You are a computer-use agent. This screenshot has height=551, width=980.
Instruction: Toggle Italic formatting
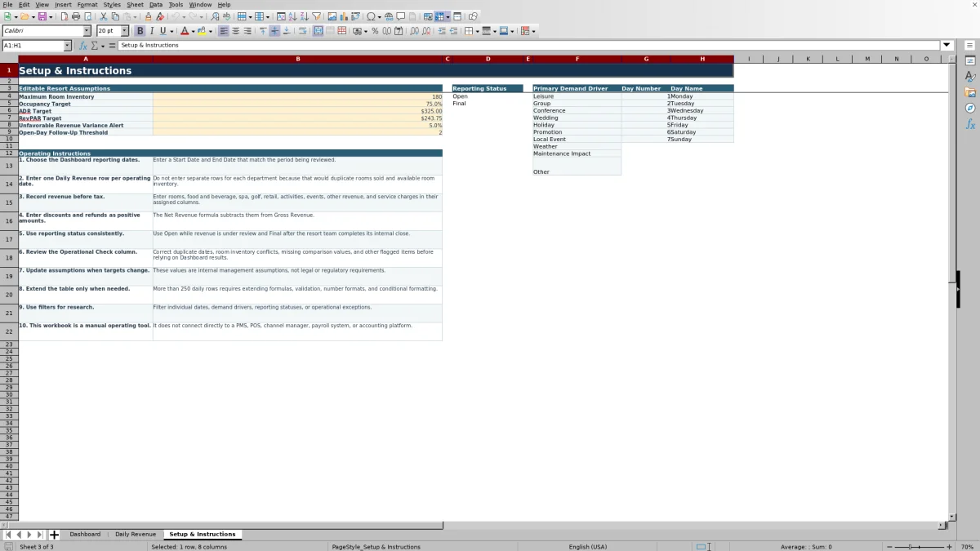151,31
